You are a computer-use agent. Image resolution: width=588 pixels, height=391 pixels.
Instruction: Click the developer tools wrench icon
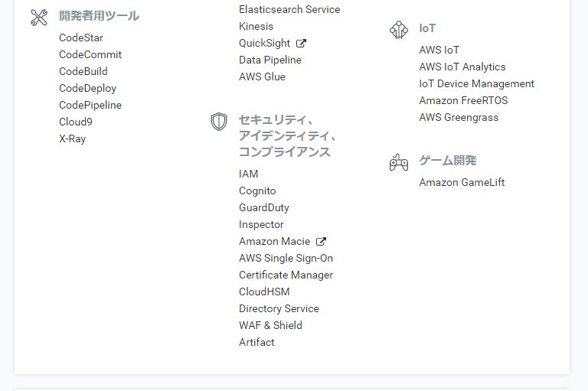click(39, 17)
